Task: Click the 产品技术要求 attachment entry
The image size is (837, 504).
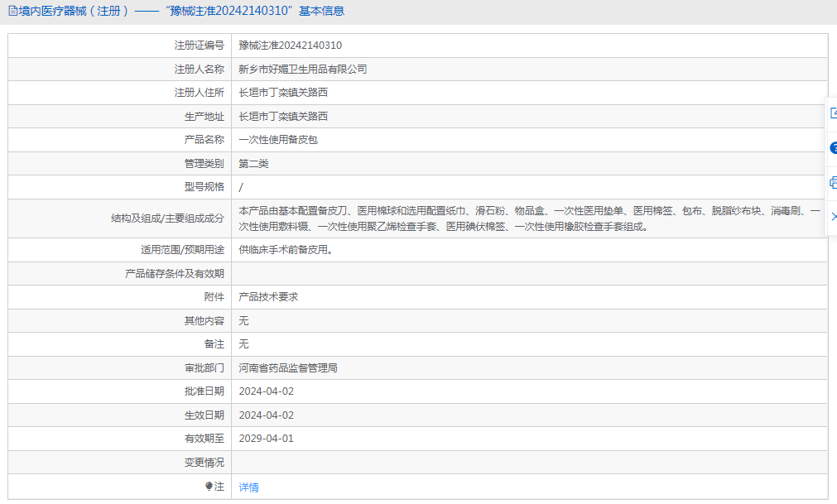Action: pos(268,297)
